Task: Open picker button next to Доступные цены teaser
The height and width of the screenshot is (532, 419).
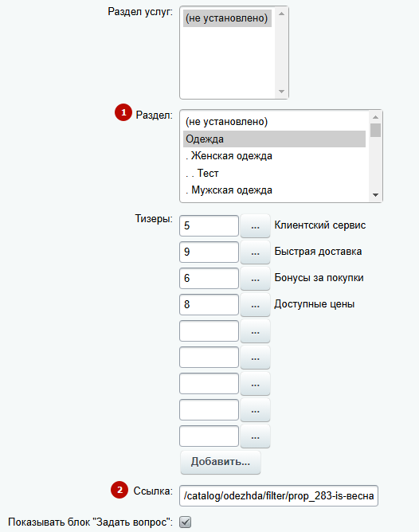Action: click(x=255, y=305)
